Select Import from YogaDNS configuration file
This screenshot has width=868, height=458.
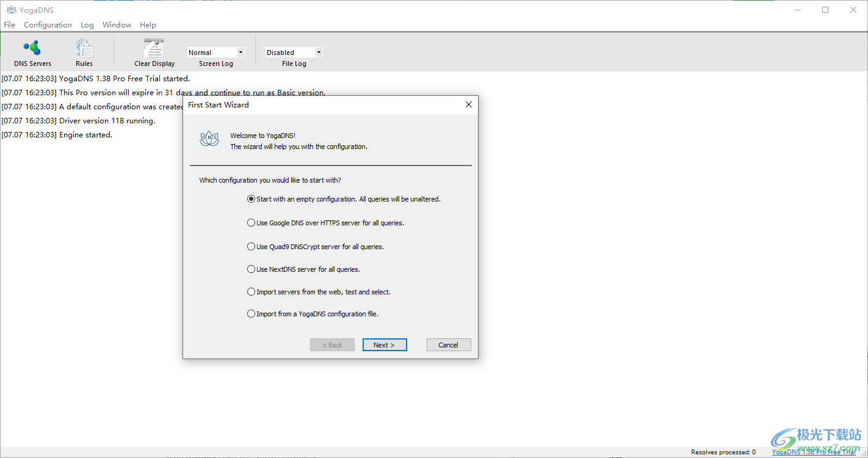click(313, 314)
